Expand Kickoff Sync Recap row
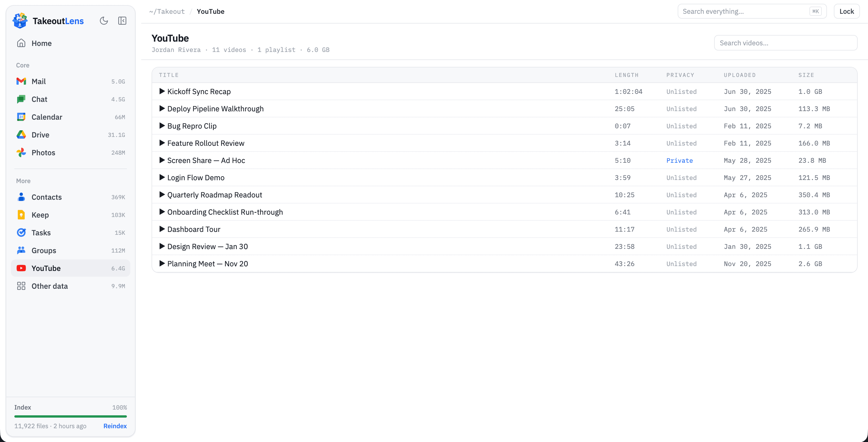868x442 pixels. [x=162, y=91]
